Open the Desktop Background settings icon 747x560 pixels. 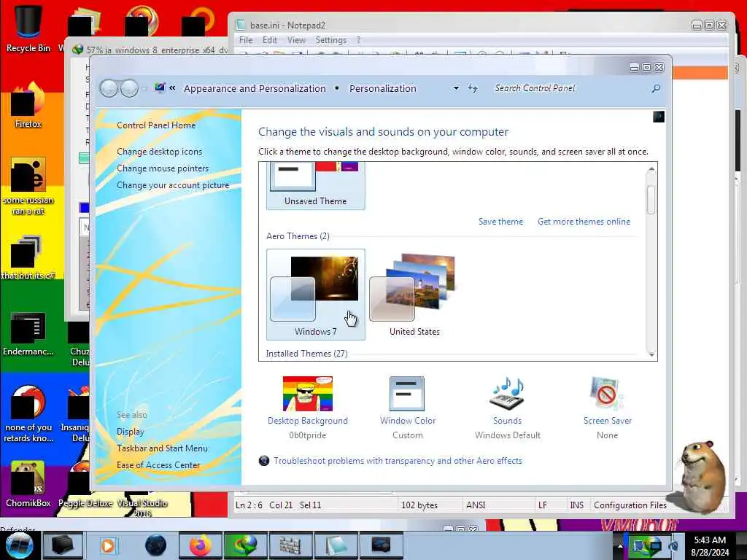307,394
